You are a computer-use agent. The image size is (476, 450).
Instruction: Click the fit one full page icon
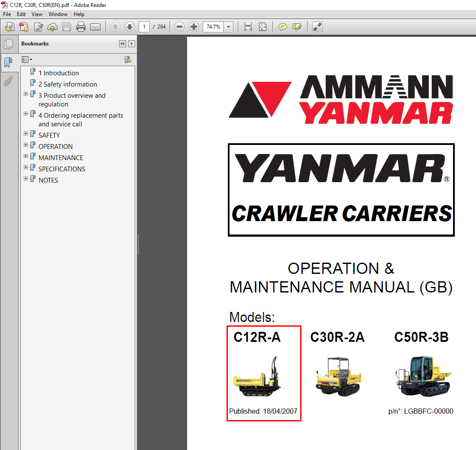pyautogui.click(x=262, y=27)
